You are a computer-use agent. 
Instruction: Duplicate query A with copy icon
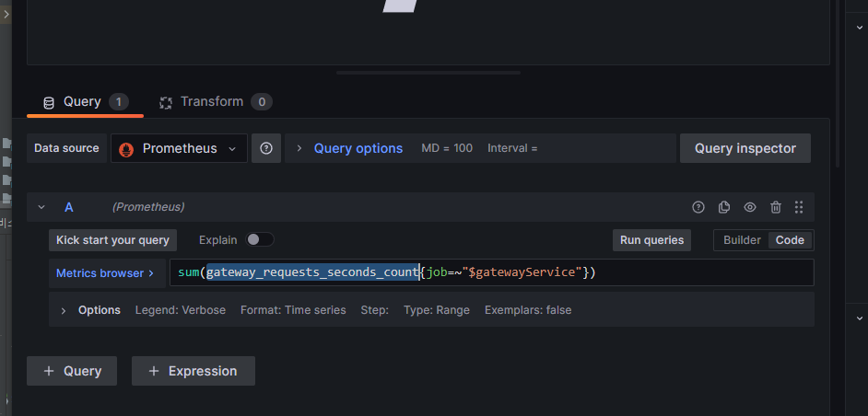(x=724, y=207)
